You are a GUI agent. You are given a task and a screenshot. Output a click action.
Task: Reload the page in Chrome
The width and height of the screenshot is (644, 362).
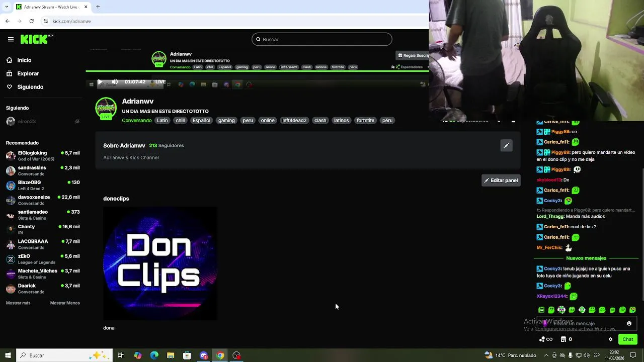click(31, 21)
